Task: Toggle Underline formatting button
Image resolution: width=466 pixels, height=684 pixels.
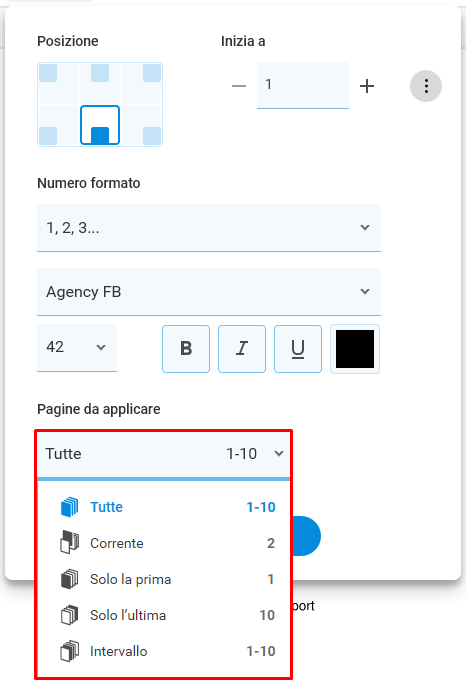Action: click(x=298, y=349)
